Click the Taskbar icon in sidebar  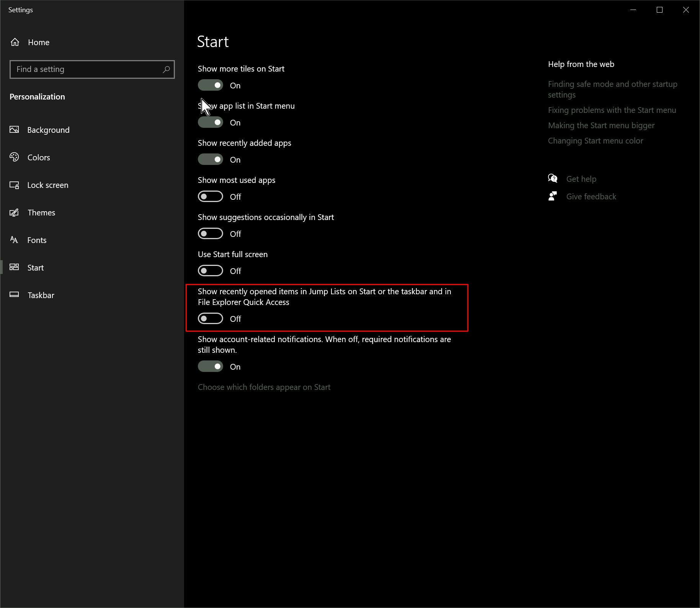(14, 295)
